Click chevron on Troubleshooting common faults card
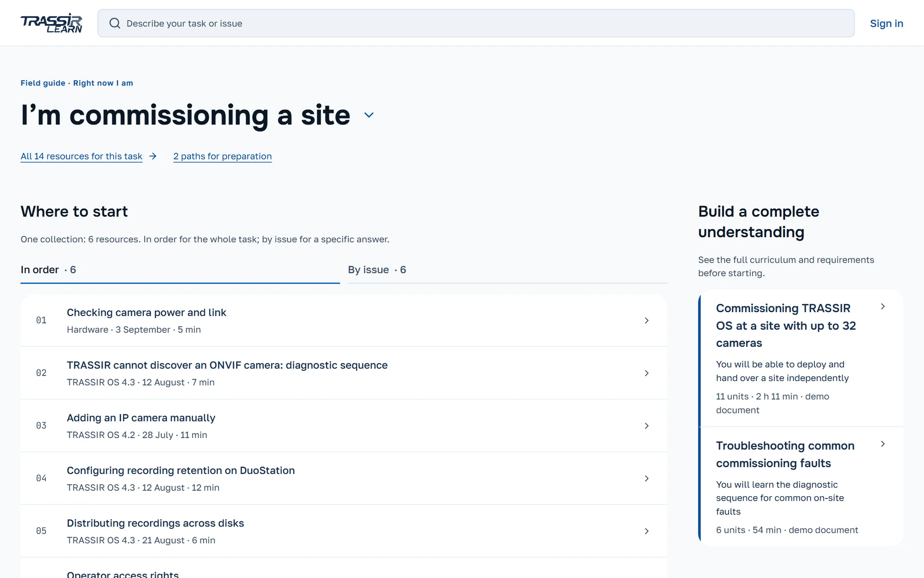 pyautogui.click(x=882, y=444)
